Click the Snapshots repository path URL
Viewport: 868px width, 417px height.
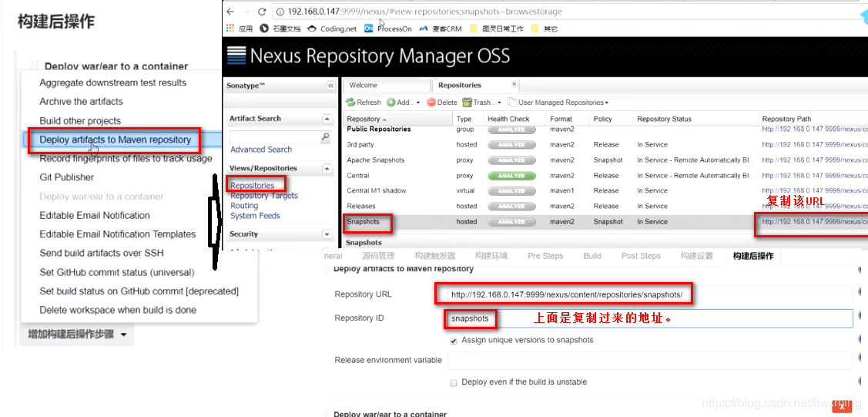[x=814, y=221]
